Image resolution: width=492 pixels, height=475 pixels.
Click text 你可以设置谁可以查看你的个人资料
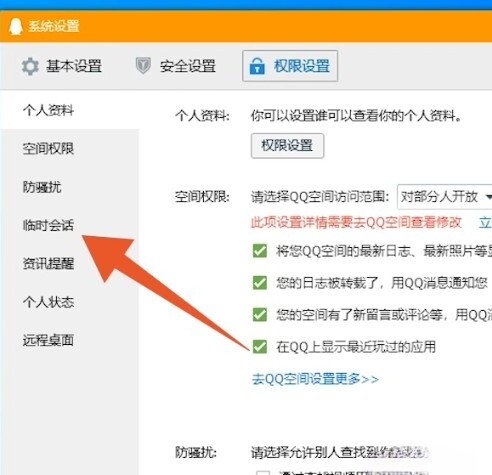click(356, 116)
